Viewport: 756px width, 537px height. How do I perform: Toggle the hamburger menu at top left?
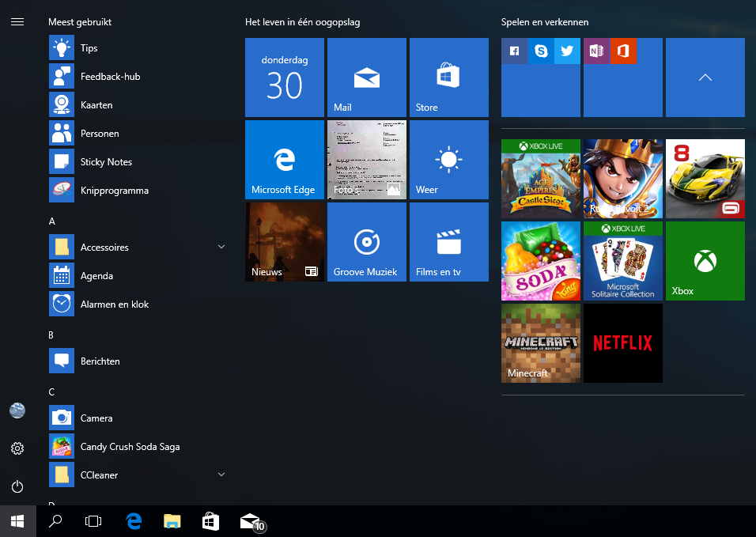pos(17,22)
